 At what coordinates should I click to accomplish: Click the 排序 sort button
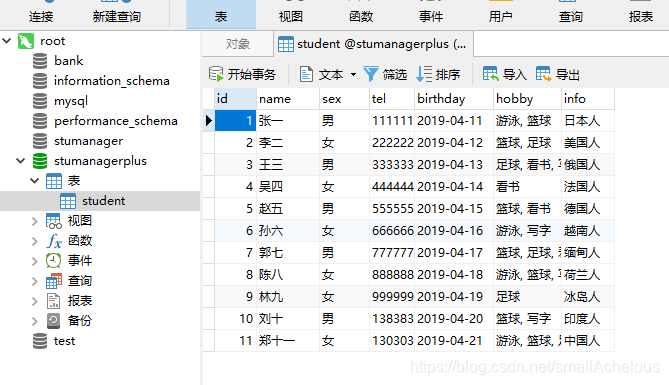[439, 75]
